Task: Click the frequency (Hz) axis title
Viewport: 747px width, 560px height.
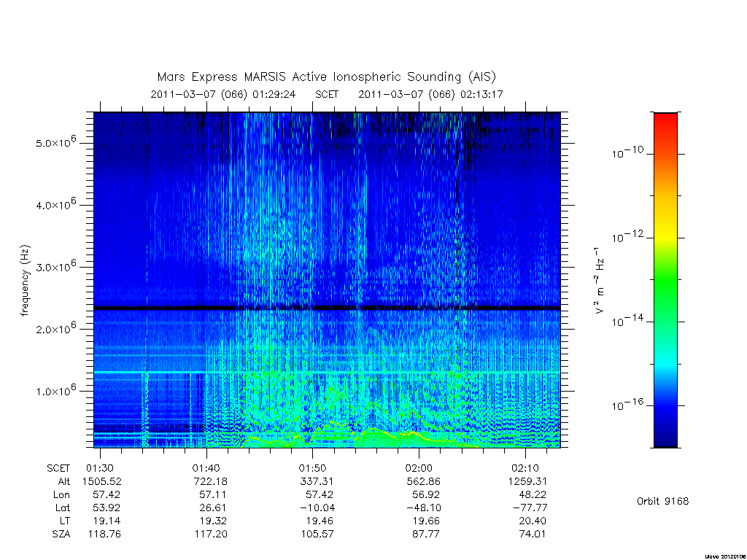Action: point(26,281)
